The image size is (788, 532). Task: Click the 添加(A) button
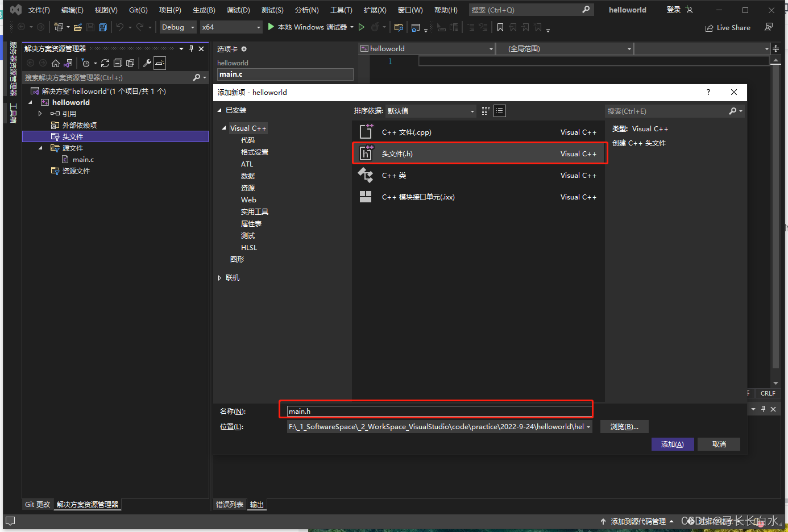pyautogui.click(x=673, y=444)
